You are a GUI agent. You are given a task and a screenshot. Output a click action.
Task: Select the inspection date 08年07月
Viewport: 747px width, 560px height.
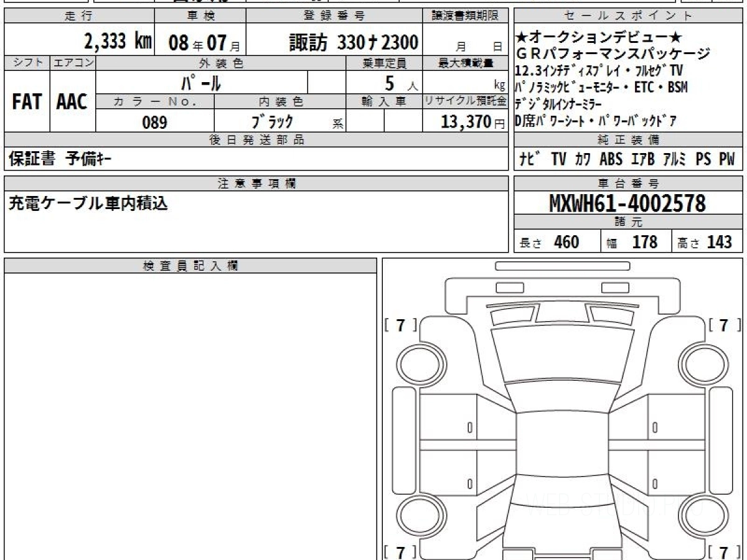(204, 43)
